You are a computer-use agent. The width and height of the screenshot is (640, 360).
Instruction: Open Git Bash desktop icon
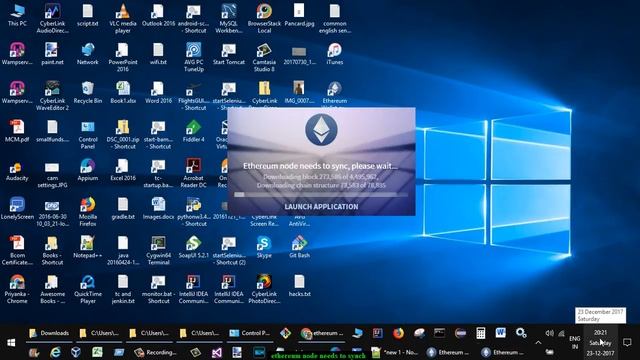click(299, 247)
